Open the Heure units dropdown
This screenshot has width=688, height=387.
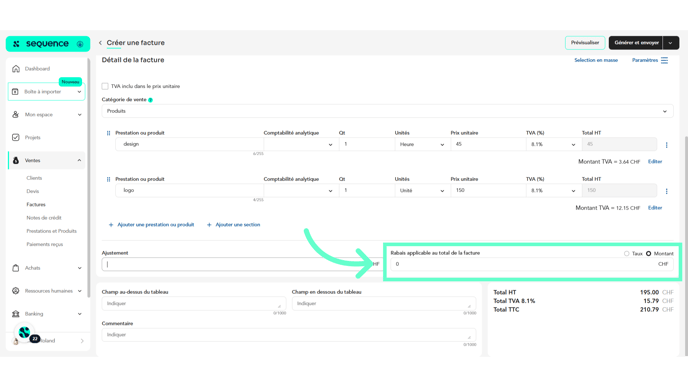tap(422, 144)
